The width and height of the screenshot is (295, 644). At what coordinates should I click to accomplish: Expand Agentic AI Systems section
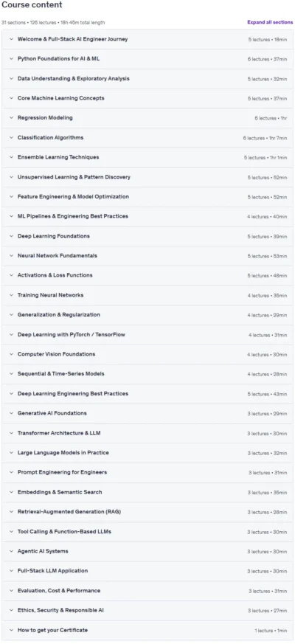pyautogui.click(x=147, y=551)
